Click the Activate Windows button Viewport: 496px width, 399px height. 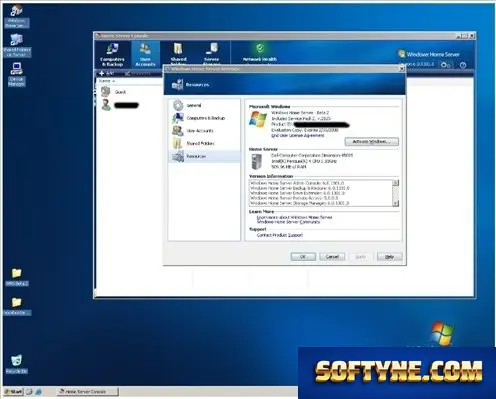click(371, 142)
